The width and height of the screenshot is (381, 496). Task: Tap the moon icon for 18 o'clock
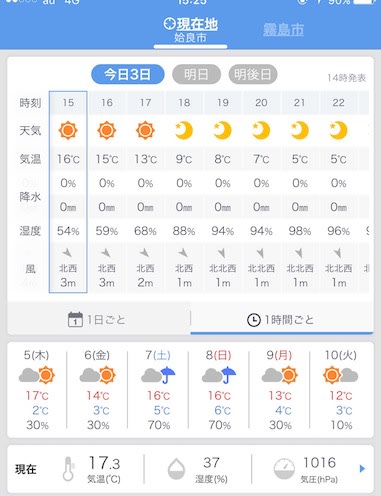click(x=184, y=130)
